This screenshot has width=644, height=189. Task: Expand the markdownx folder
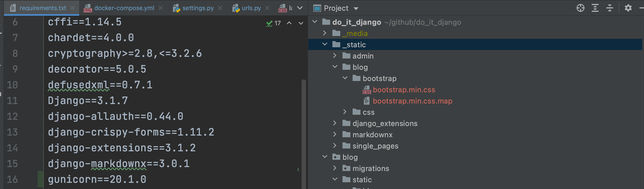[x=335, y=134]
